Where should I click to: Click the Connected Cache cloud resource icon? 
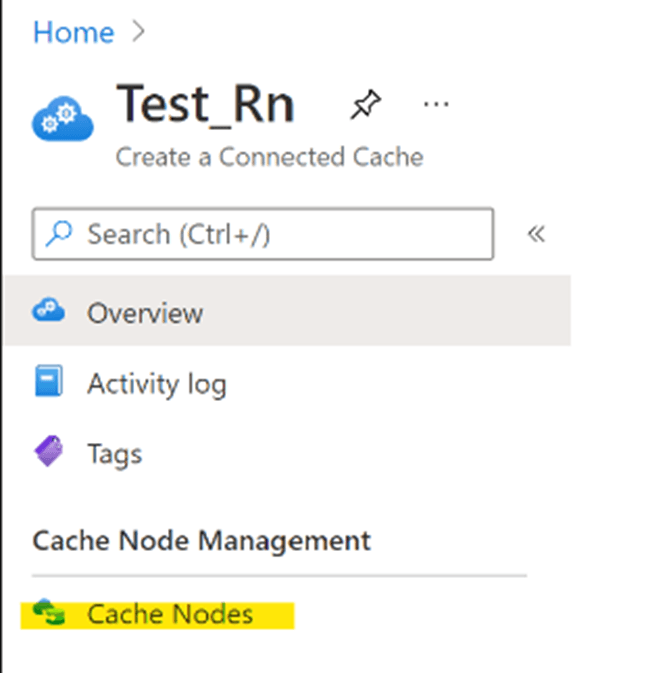pos(63,118)
